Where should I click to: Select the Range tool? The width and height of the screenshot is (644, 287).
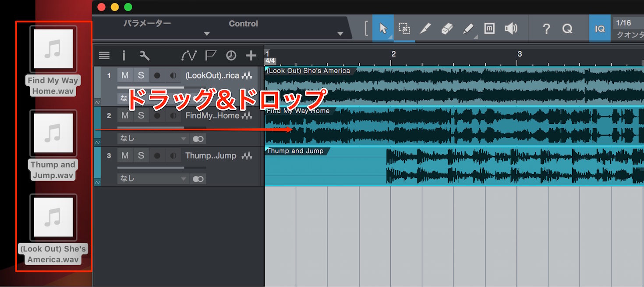click(x=404, y=29)
